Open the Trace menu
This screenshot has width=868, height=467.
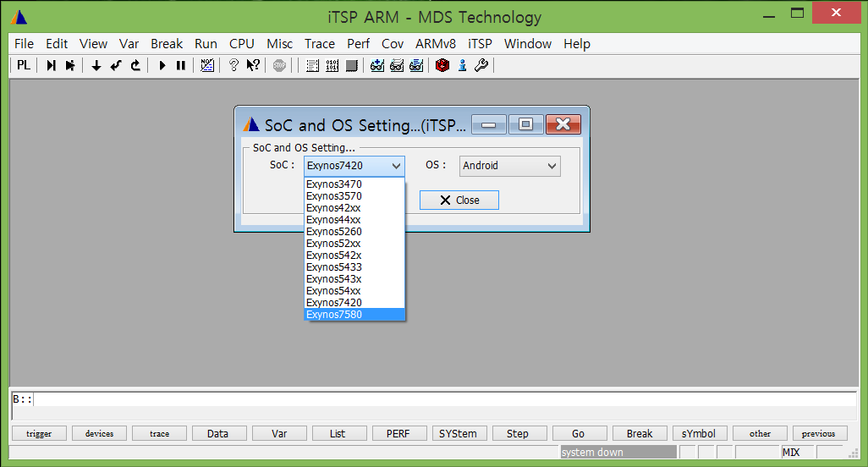coord(320,44)
